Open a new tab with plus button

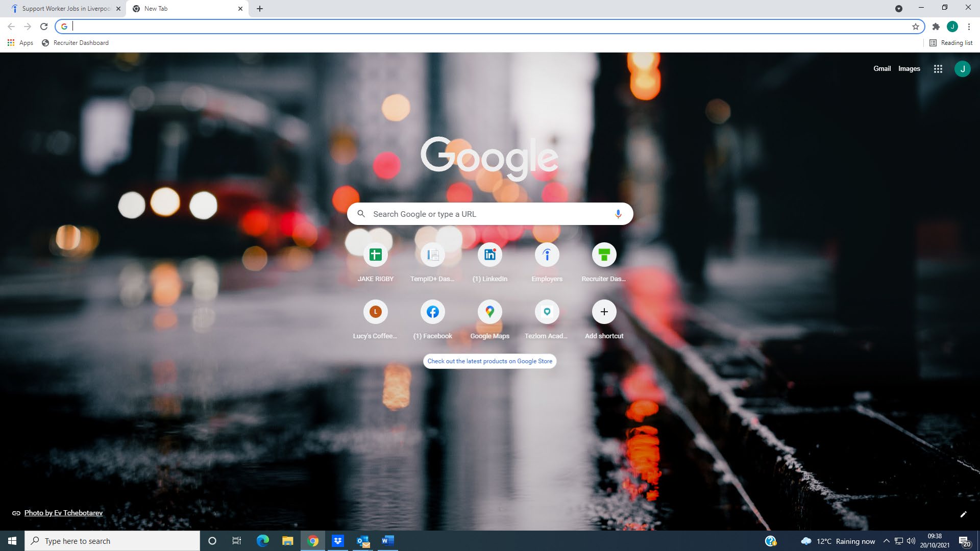[260, 9]
